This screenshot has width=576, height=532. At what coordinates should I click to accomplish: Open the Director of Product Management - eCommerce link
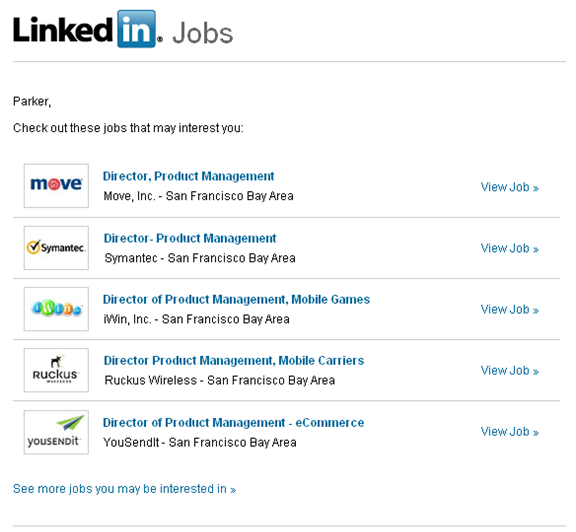233,423
